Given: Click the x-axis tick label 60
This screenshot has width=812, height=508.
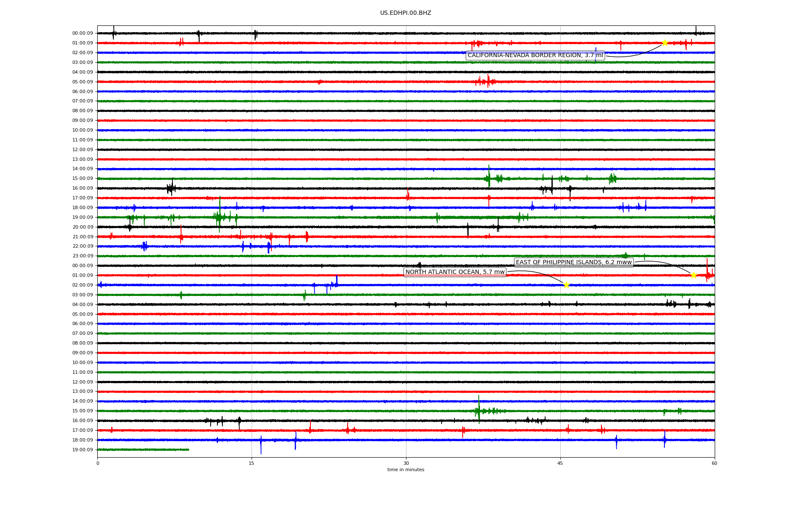Looking at the screenshot, I should (714, 463).
